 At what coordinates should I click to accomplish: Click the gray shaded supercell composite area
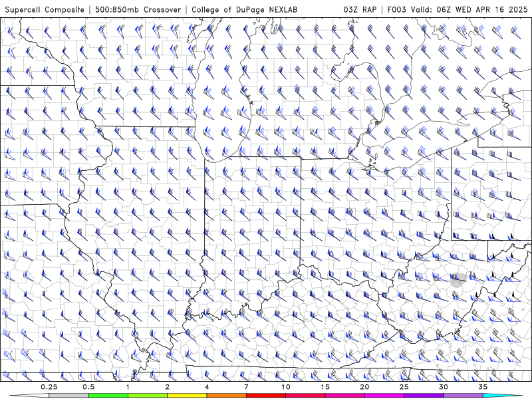tap(458, 280)
